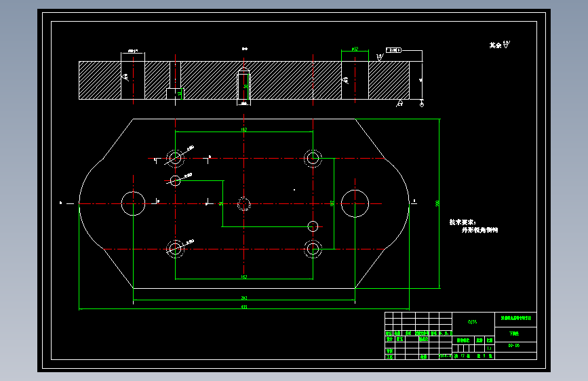588x381 pixels.
Task: Click the lower 162 dimension text
Action: [x=244, y=277]
